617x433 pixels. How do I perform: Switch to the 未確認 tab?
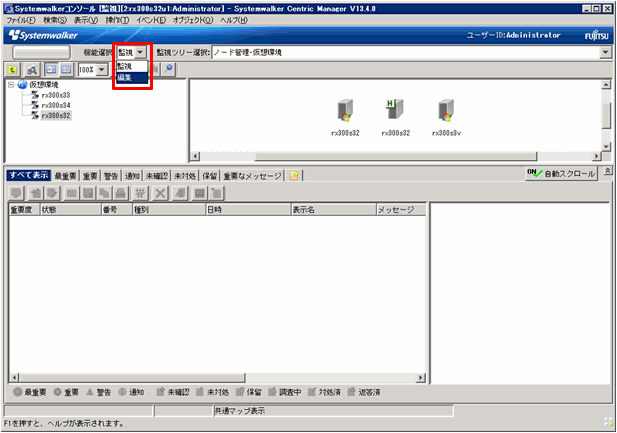pos(157,176)
